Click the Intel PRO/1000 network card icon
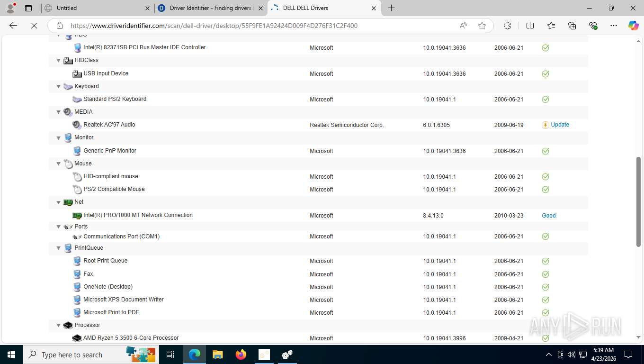The height and width of the screenshot is (364, 644). click(x=77, y=215)
